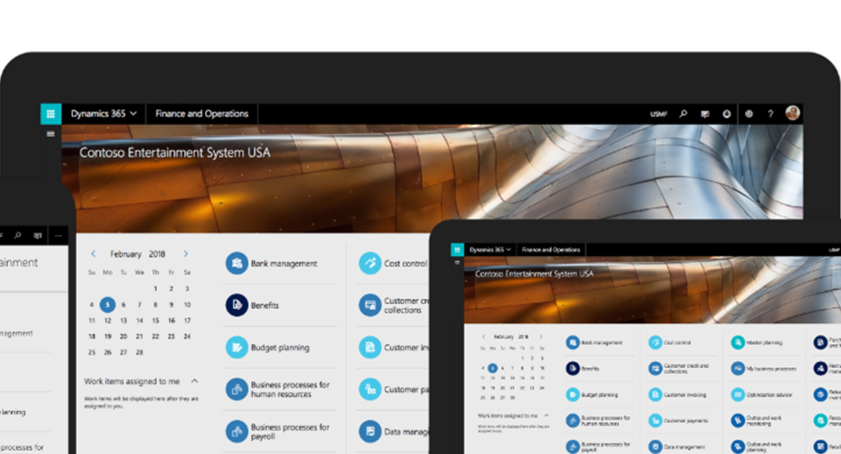Viewport: 841px width, 454px height.
Task: Open the user profile avatar
Action: click(x=792, y=114)
